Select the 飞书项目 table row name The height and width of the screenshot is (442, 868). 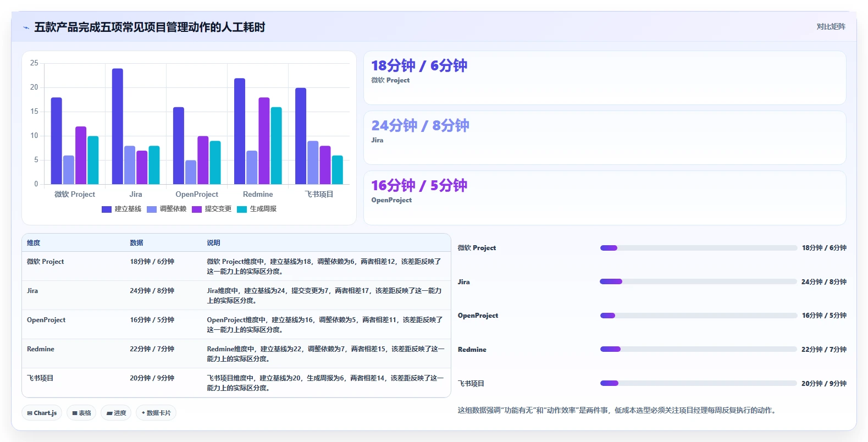tap(40, 378)
